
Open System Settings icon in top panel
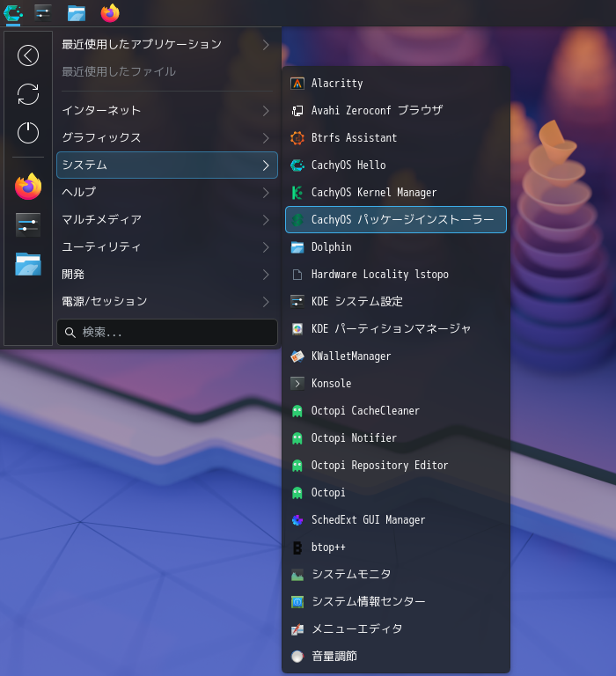[x=42, y=13]
